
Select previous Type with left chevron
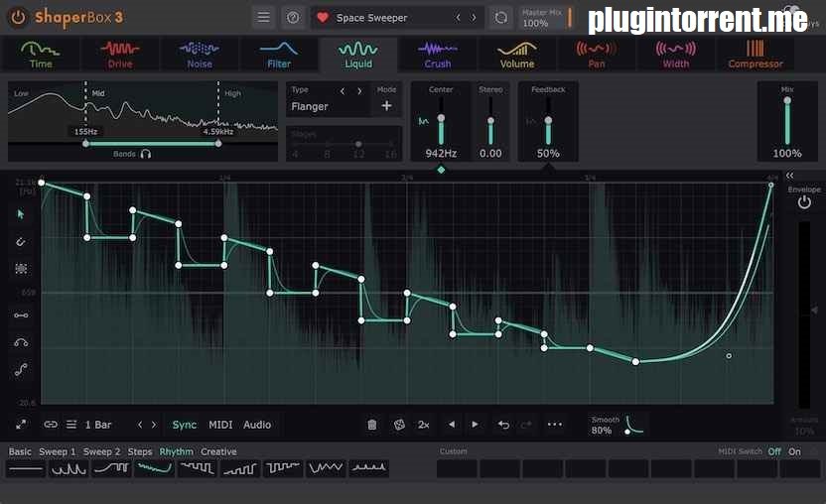[343, 91]
